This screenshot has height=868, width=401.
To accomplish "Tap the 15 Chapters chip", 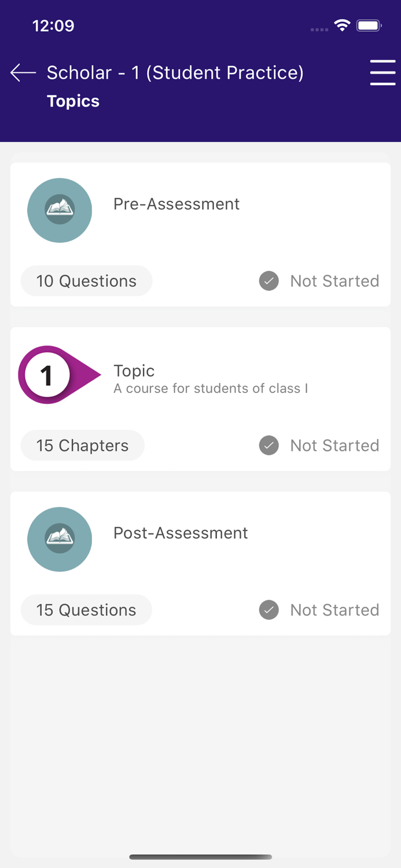I will point(82,446).
